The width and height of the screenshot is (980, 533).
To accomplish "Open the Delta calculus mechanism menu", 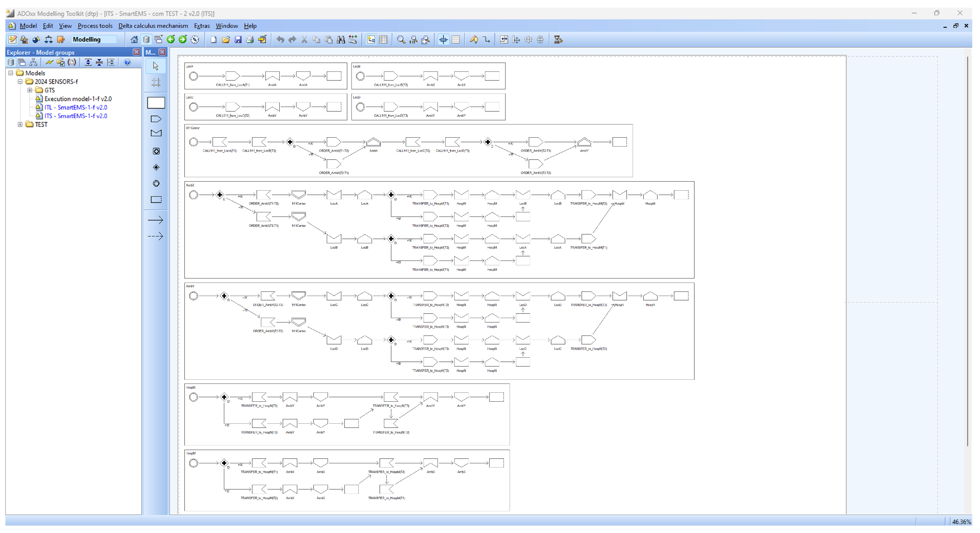I will [153, 26].
